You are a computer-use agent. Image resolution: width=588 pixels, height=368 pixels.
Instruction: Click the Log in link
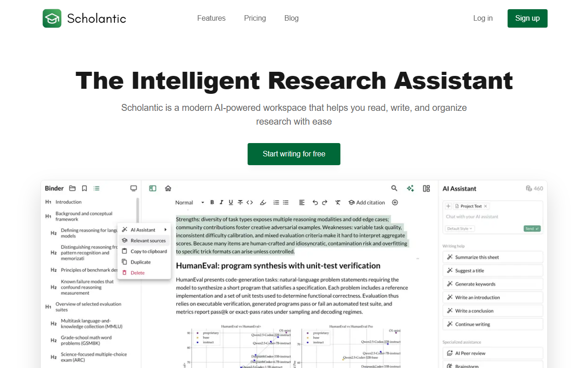(483, 18)
